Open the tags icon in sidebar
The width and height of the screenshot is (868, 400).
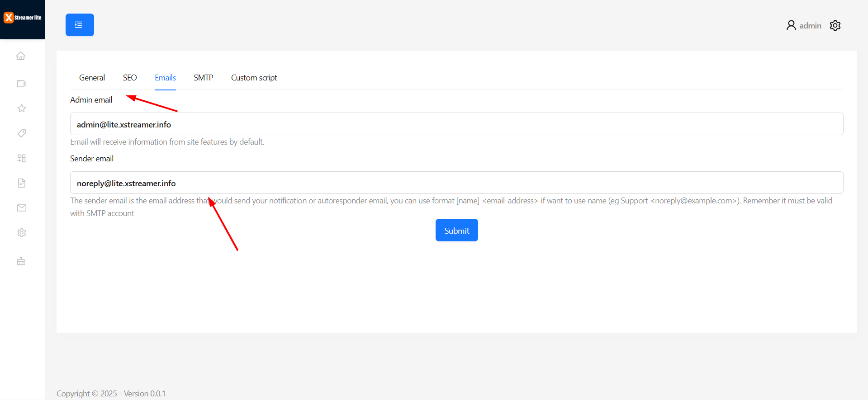tap(22, 133)
